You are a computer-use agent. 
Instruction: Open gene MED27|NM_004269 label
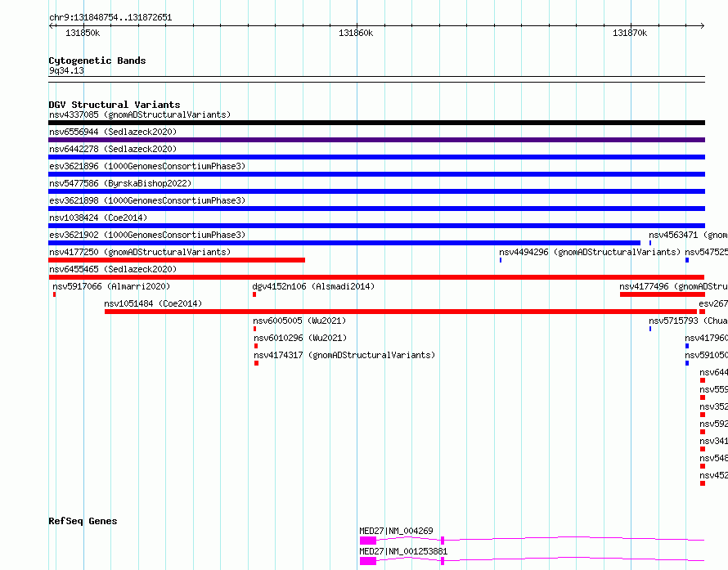click(396, 531)
